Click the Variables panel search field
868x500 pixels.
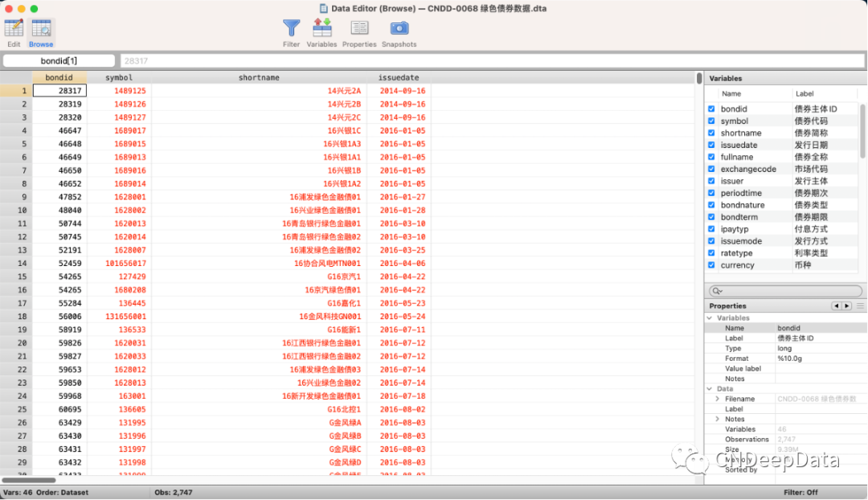[785, 291]
